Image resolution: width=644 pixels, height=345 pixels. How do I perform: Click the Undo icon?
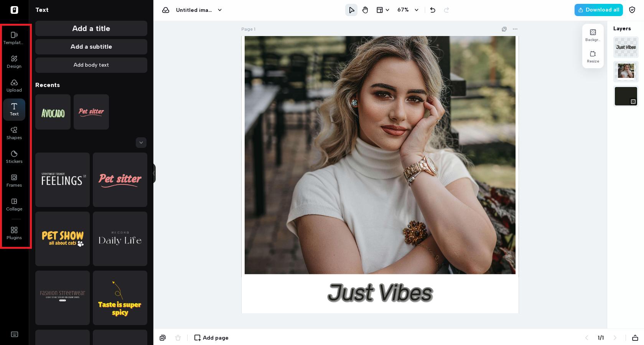(432, 10)
